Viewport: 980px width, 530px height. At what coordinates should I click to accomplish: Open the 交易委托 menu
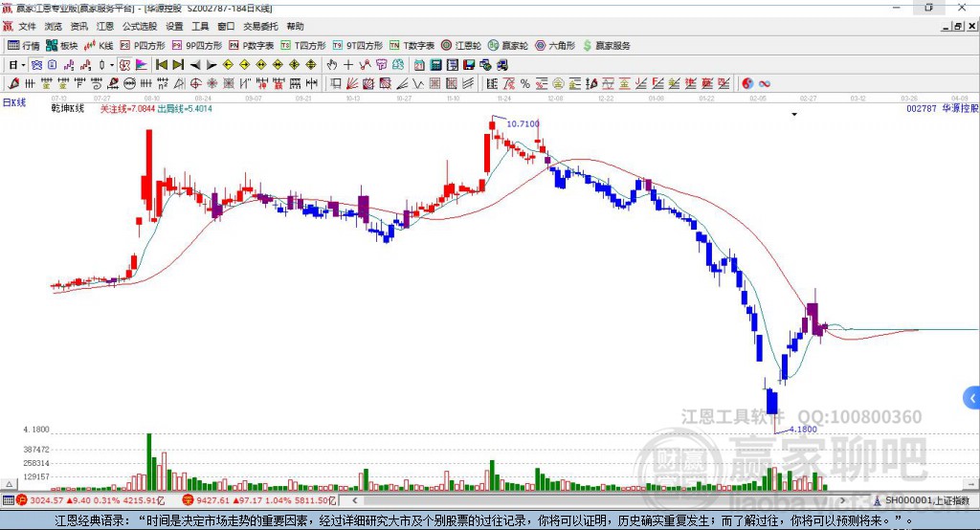coord(260,26)
